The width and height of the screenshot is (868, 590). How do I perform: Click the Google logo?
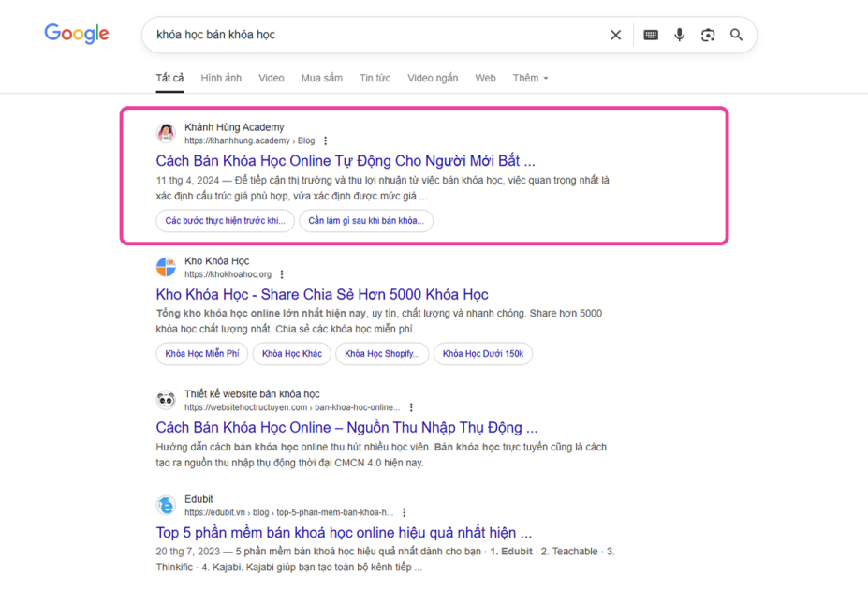(77, 35)
